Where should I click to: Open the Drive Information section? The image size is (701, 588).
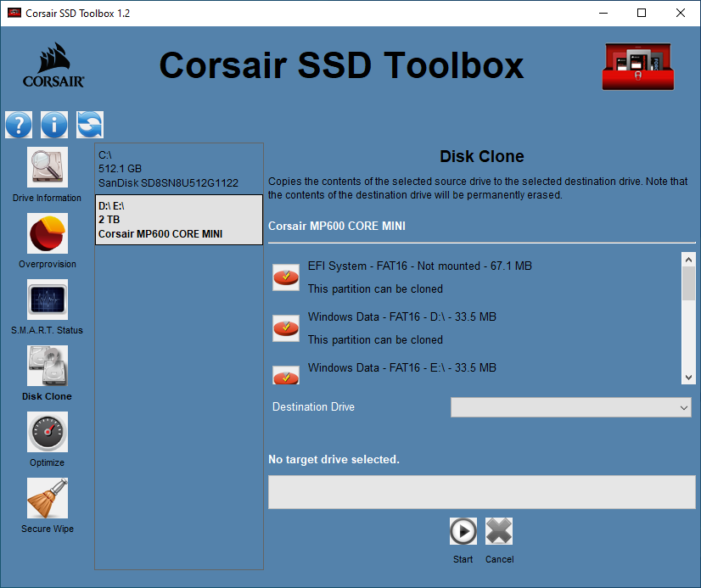48,167
